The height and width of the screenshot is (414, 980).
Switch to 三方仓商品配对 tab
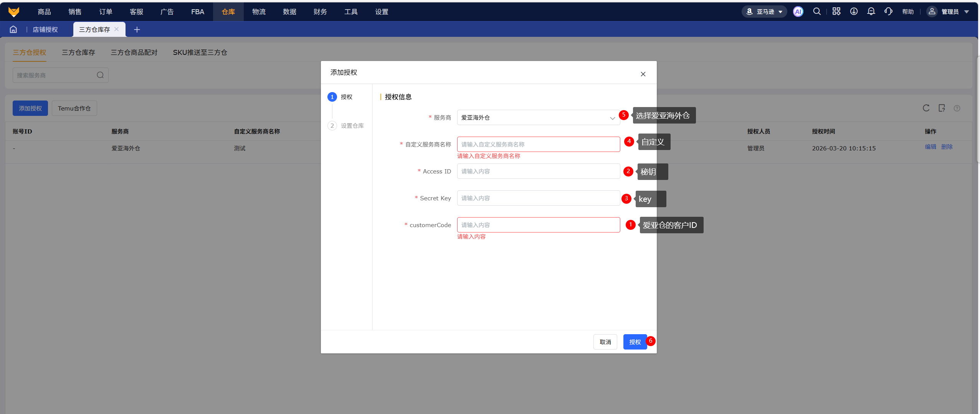[134, 53]
